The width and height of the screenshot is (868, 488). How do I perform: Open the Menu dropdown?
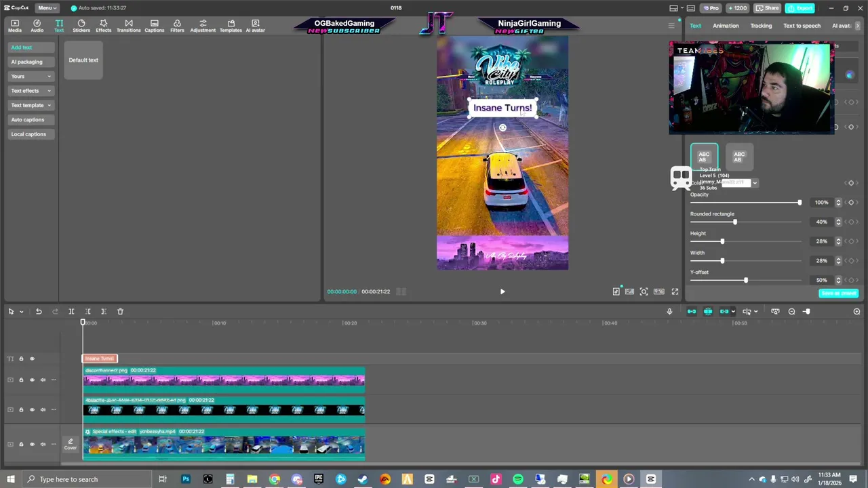(46, 8)
